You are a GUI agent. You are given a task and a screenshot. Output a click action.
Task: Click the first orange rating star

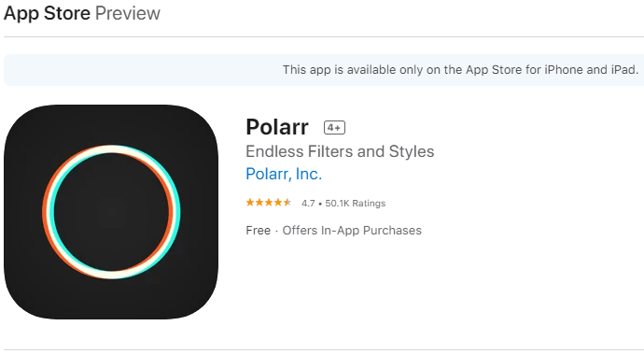click(250, 203)
